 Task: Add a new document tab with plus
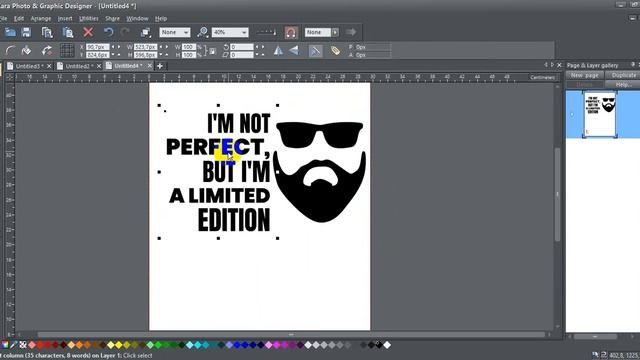[x=160, y=66]
